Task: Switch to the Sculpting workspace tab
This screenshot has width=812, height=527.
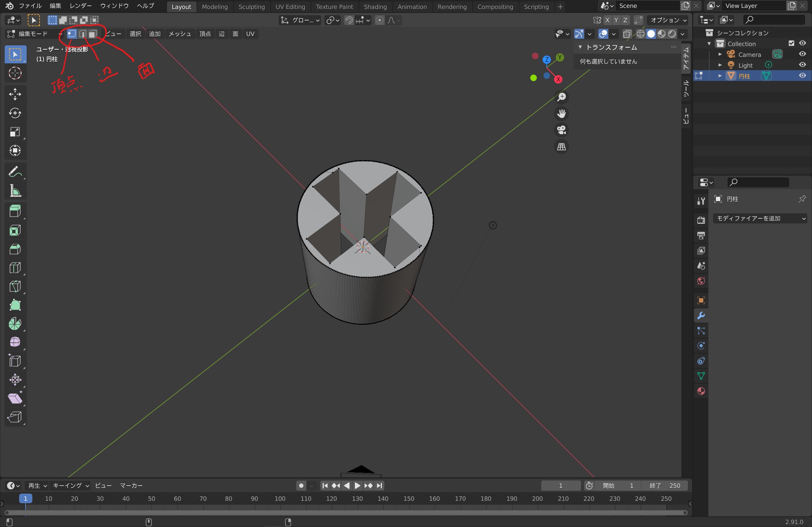Action: [x=251, y=6]
